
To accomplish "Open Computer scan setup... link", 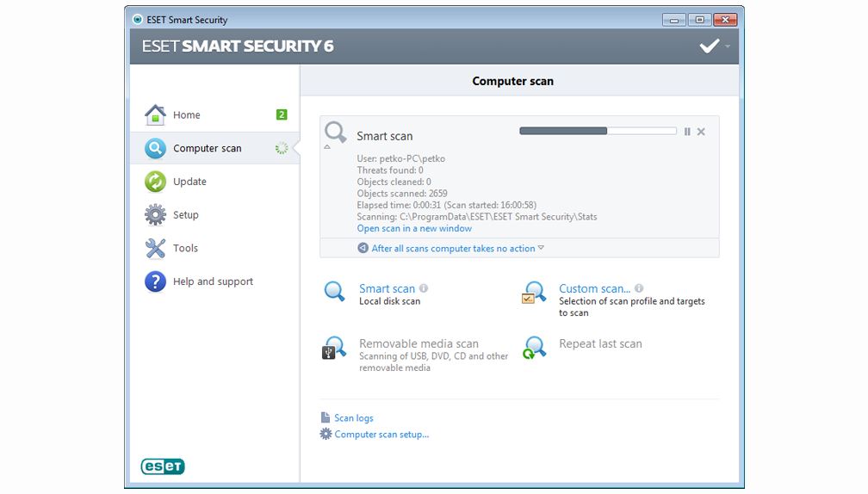I will pos(381,435).
